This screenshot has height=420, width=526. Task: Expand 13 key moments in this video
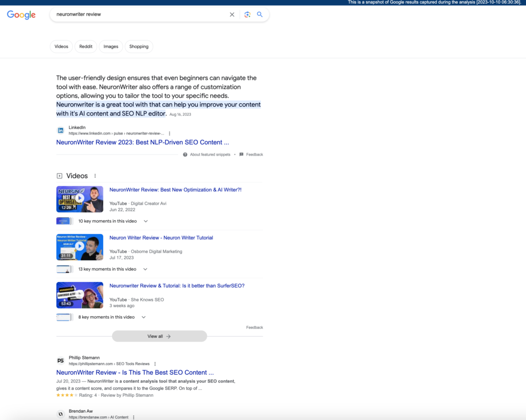[112, 269]
